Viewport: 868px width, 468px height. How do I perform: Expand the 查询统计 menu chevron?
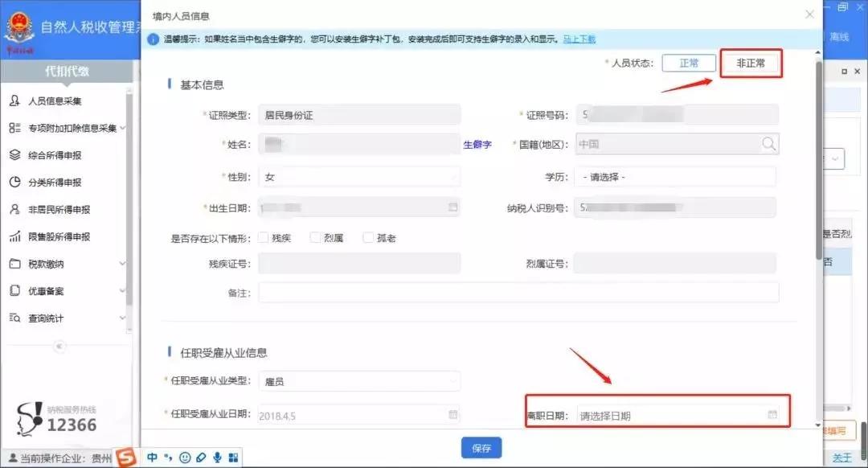(x=122, y=318)
